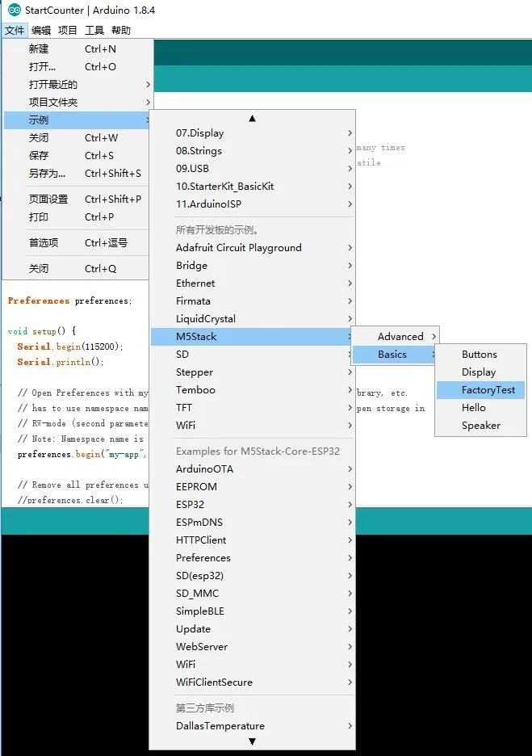Open WiFi examples under ESP32 section
Image resolution: width=532 pixels, height=756 pixels.
pyautogui.click(x=252, y=665)
